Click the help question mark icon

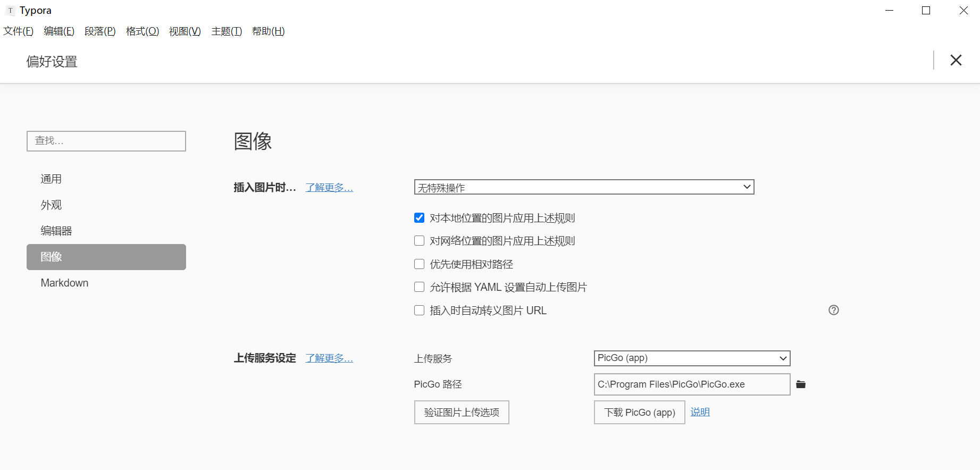click(834, 310)
